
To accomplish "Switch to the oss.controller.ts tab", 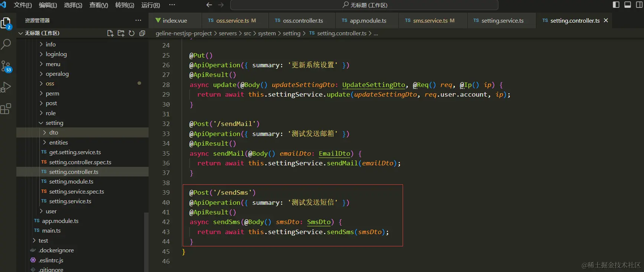I will pyautogui.click(x=302, y=20).
